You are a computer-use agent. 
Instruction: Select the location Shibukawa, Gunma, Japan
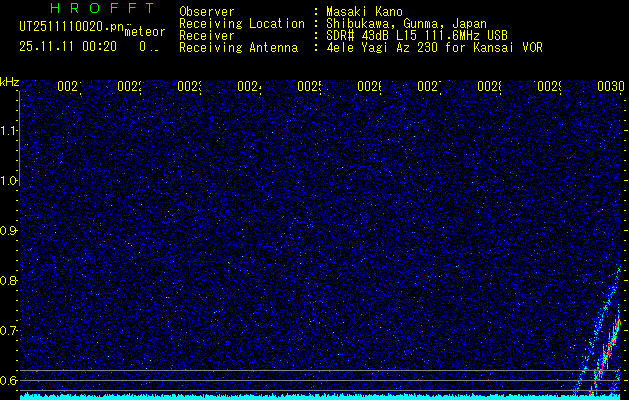pyautogui.click(x=406, y=24)
